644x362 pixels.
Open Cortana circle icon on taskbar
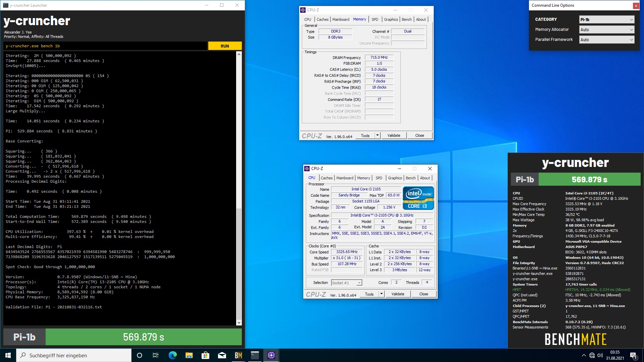tap(140, 355)
